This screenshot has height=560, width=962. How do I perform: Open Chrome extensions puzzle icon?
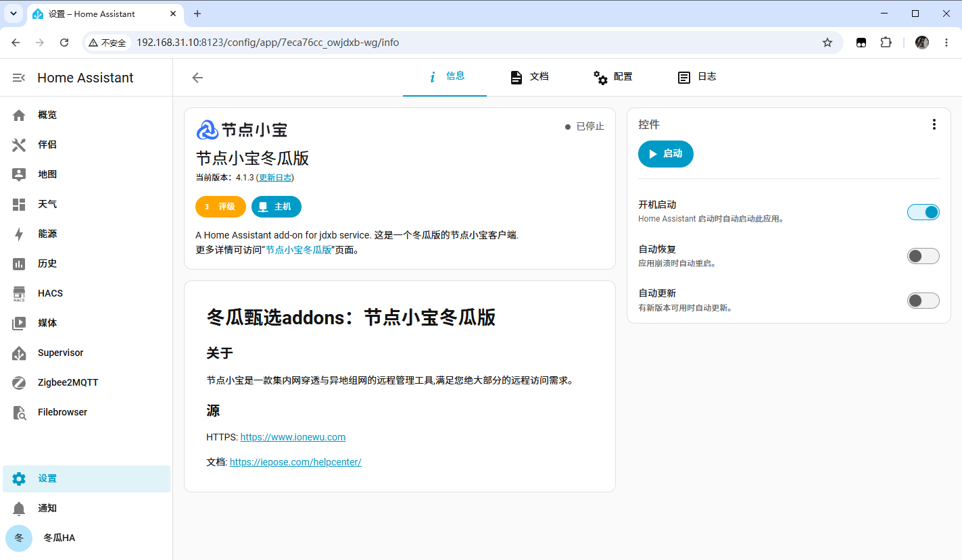(x=886, y=43)
